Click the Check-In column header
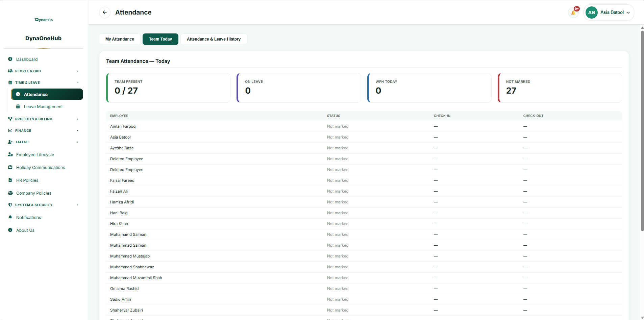Image resolution: width=644 pixels, height=320 pixels. (x=442, y=116)
